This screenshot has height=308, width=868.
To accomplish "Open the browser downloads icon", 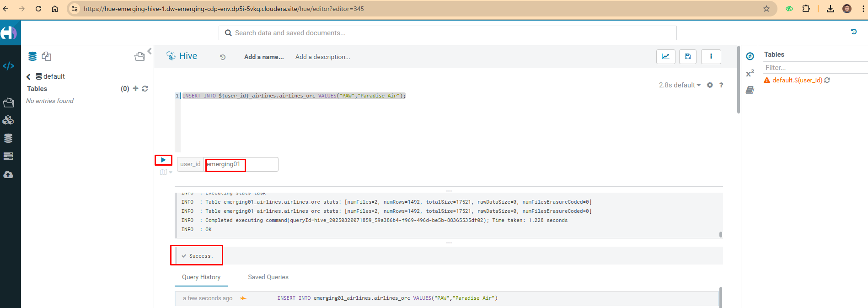I will coord(830,9).
